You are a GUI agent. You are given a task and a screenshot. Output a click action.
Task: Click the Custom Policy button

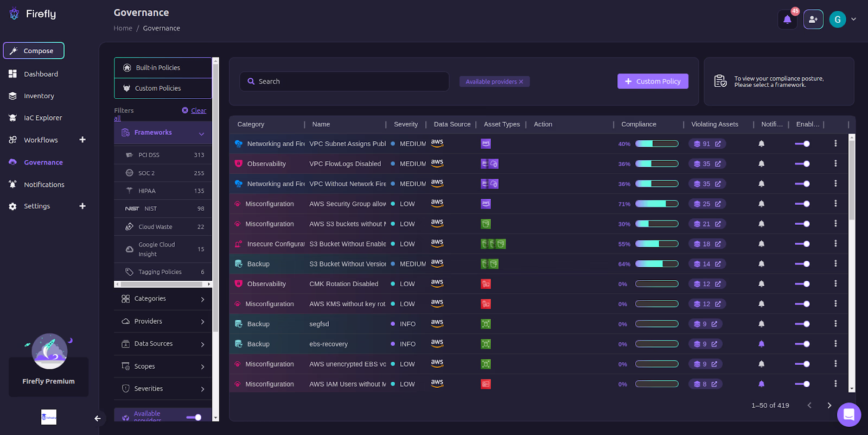point(653,81)
